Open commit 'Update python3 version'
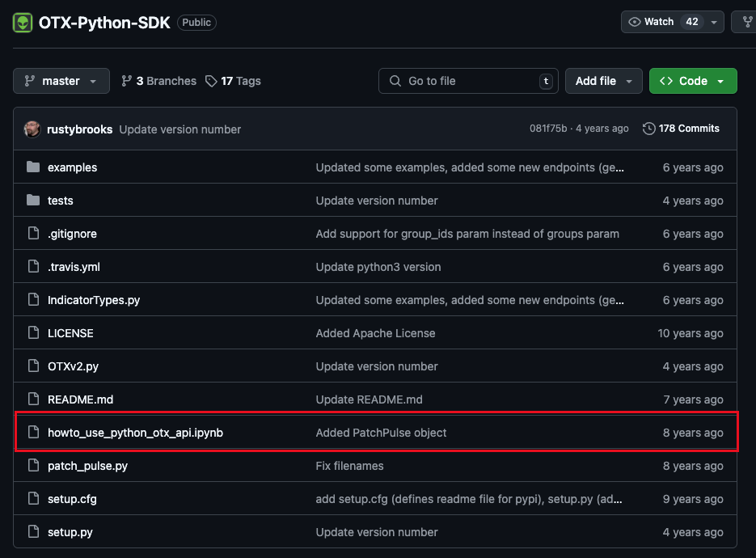The image size is (756, 558). click(x=378, y=267)
